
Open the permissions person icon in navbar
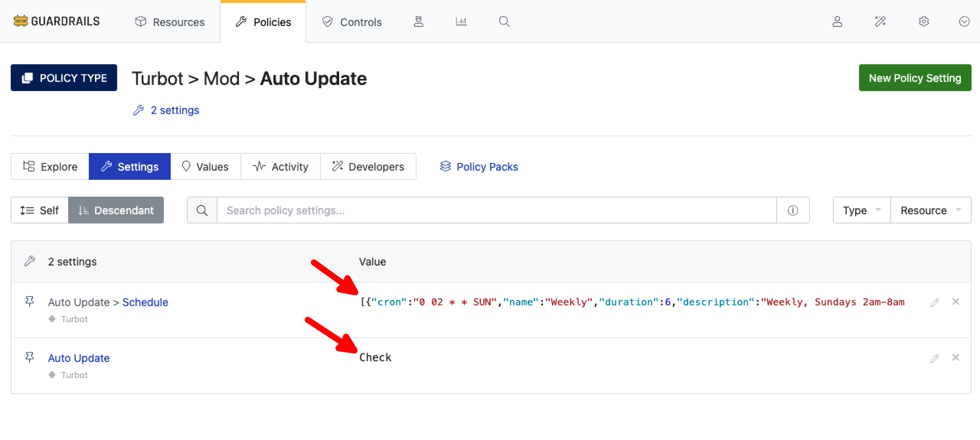click(x=418, y=21)
